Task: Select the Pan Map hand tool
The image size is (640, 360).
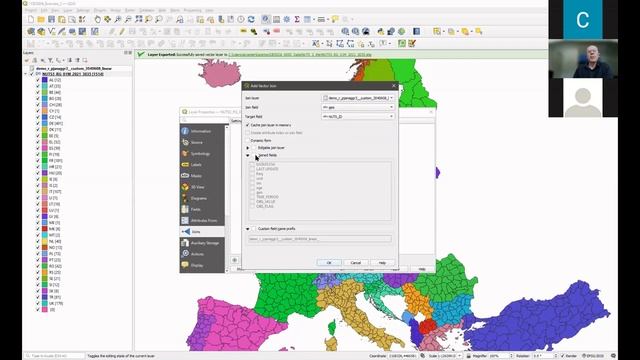Action: point(97,19)
